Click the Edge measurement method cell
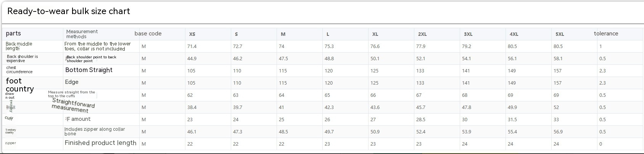Image resolution: width=644 pixels, height=154 pixels. coord(72,82)
